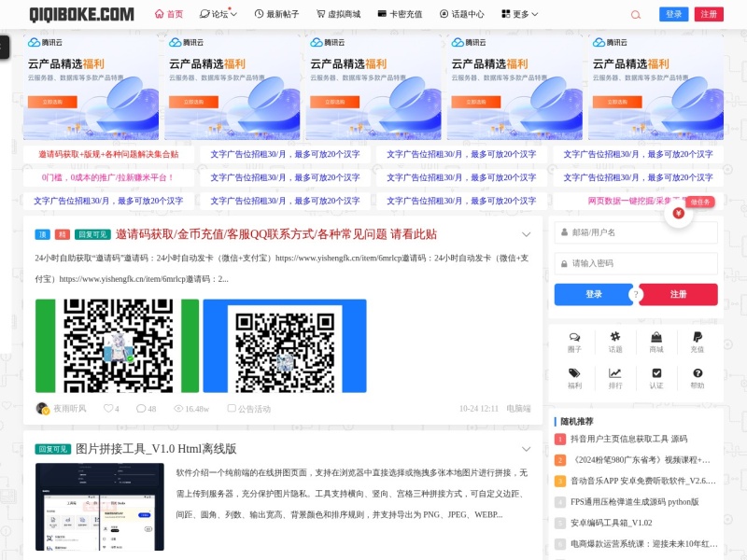Image resolution: width=747 pixels, height=560 pixels.
Task: Open the 公告活动 category tag
Action: [x=249, y=409]
